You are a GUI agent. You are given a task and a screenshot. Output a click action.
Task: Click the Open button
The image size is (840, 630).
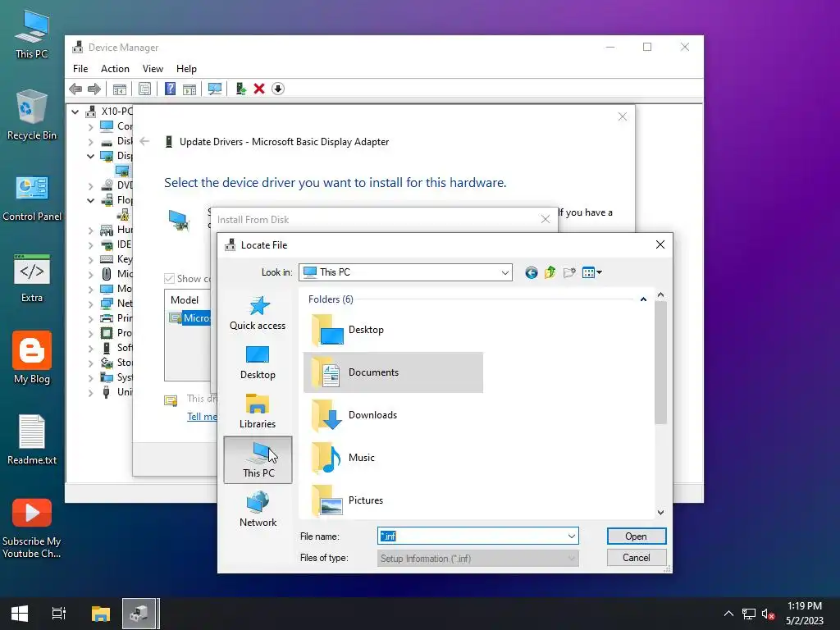[x=637, y=536]
